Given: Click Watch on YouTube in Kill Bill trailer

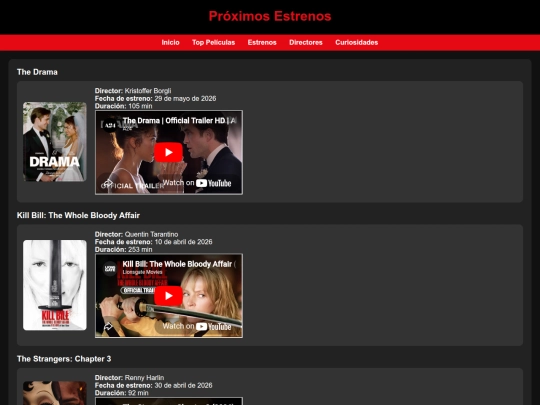Looking at the screenshot, I should 197,326.
